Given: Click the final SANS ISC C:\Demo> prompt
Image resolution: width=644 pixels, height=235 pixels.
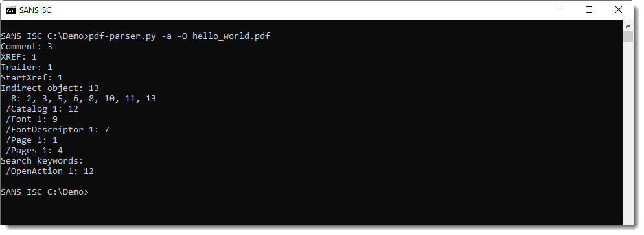Looking at the screenshot, I should point(44,192).
